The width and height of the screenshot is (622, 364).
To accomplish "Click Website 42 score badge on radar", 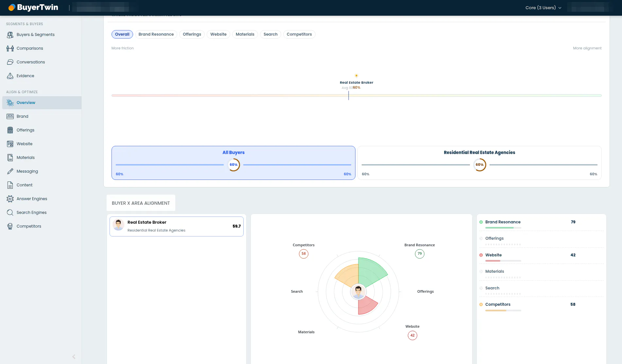I will coord(412,335).
